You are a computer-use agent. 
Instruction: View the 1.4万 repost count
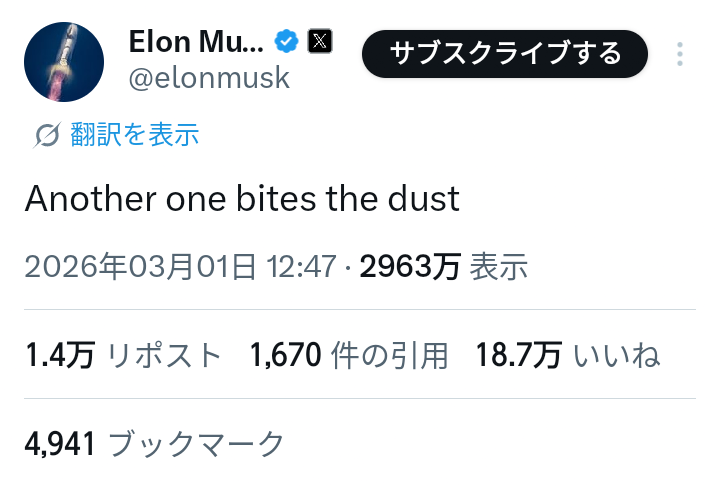coord(59,354)
